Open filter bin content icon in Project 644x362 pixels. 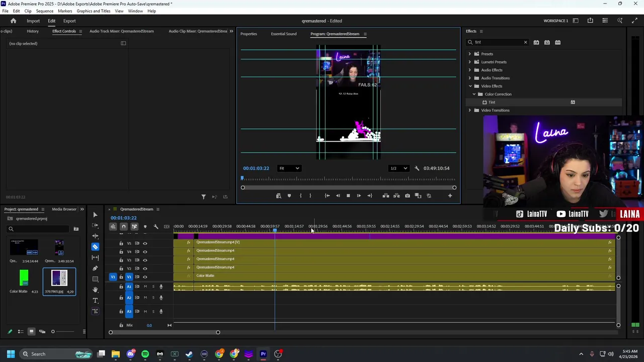(76, 229)
